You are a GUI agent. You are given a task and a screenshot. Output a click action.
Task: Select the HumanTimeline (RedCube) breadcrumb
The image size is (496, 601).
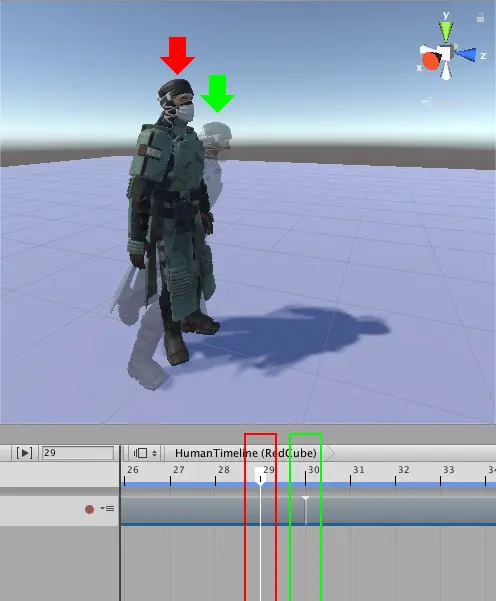pyautogui.click(x=246, y=453)
